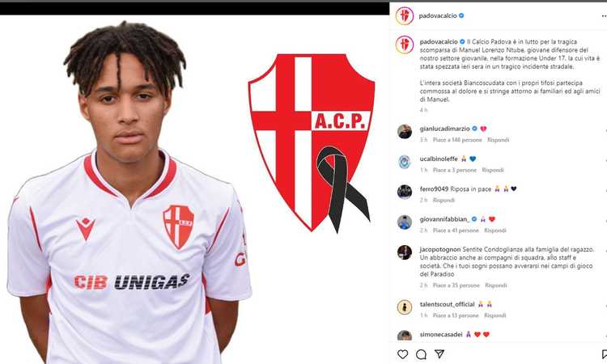Open ferro9049 username link
This screenshot has height=364, width=607.
point(434,188)
